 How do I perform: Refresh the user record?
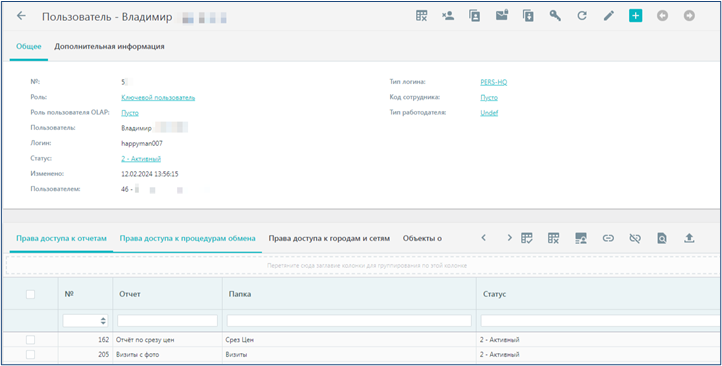[x=582, y=16]
